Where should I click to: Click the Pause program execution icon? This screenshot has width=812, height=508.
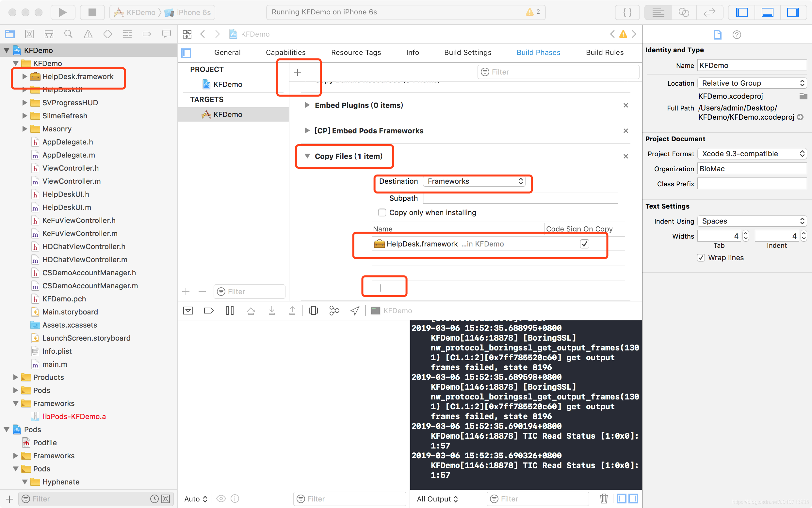point(230,311)
